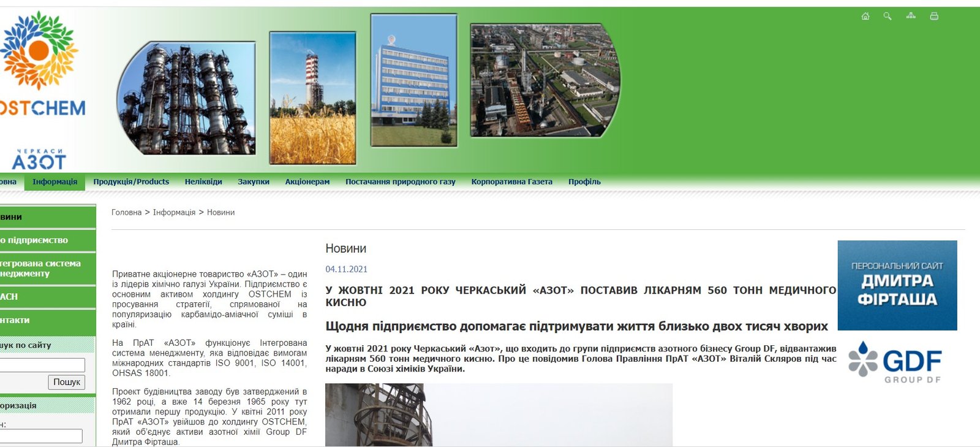This screenshot has width=980, height=447.
Task: Open the Продукція/Products menu item
Action: click(131, 181)
